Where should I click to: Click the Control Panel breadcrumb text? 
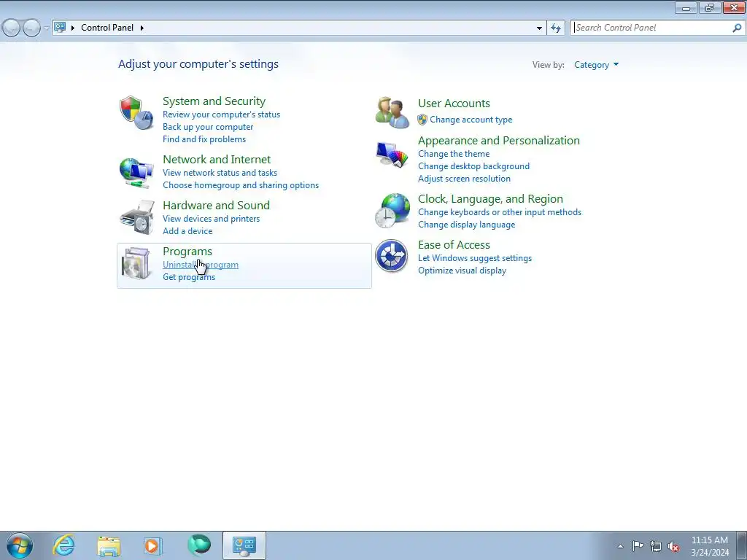click(x=107, y=28)
